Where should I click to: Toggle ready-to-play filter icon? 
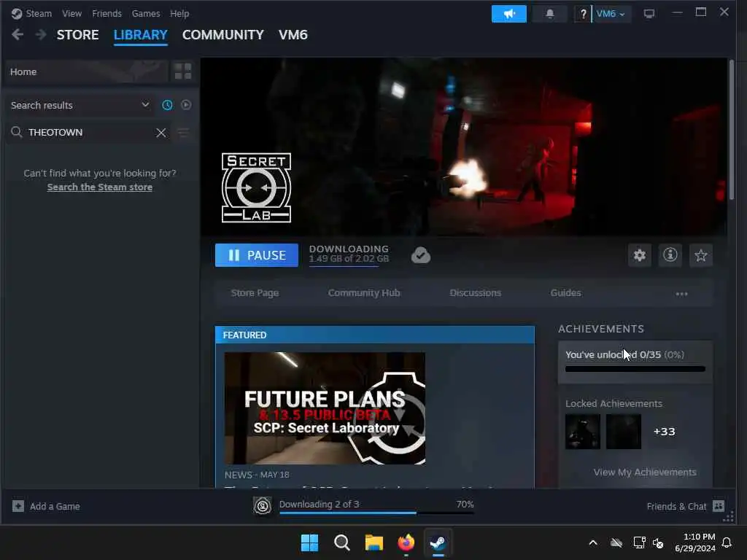(186, 105)
